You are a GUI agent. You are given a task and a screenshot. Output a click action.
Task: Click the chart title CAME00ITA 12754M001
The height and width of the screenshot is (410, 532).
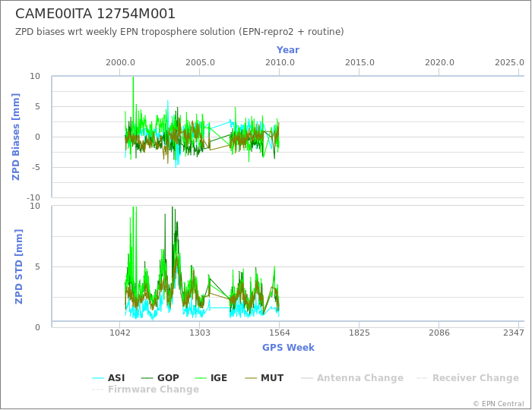(95, 14)
